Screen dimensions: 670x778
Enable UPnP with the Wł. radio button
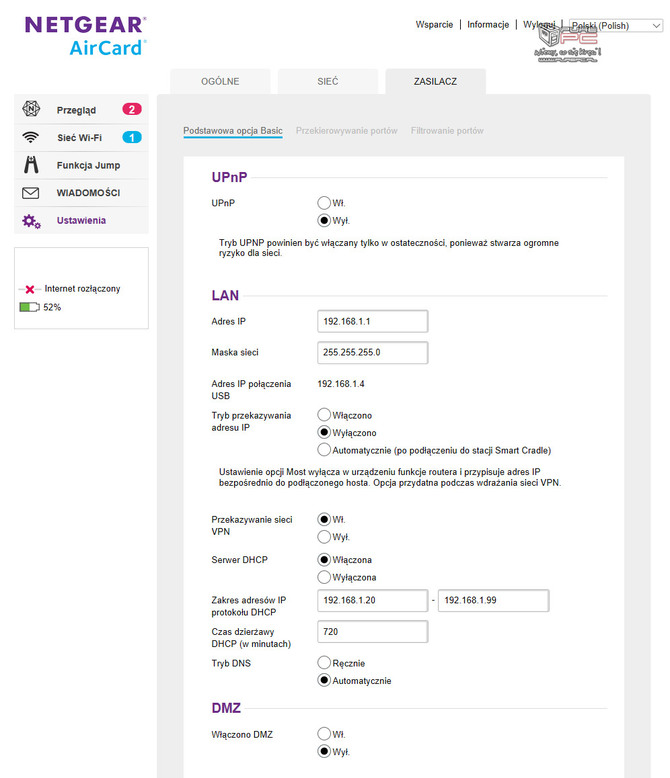point(324,203)
